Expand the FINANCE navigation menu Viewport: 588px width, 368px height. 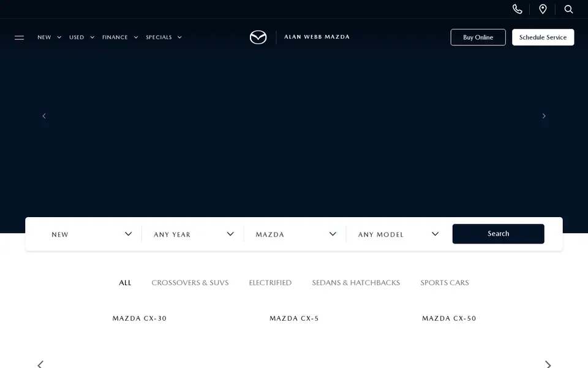pyautogui.click(x=120, y=37)
